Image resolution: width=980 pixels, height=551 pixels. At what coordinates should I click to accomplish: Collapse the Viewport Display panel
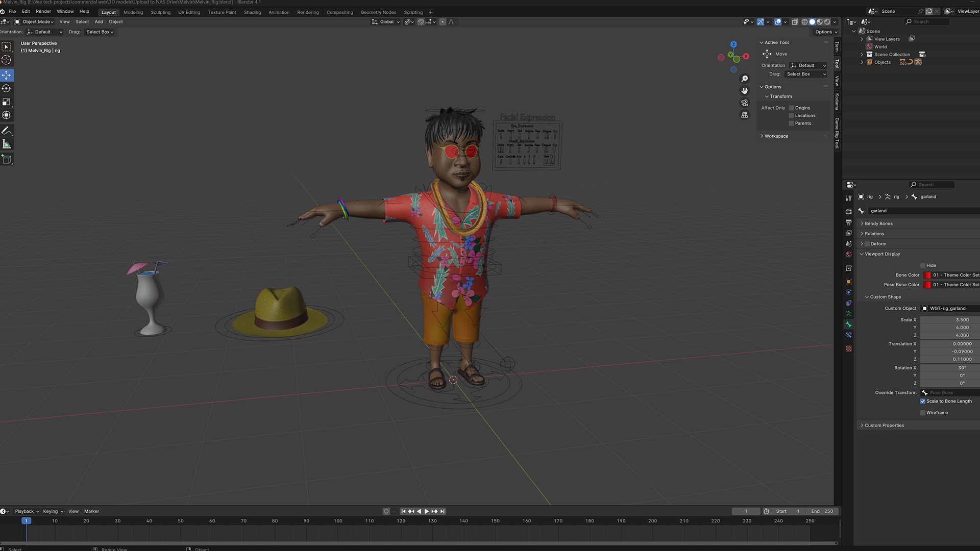882,254
